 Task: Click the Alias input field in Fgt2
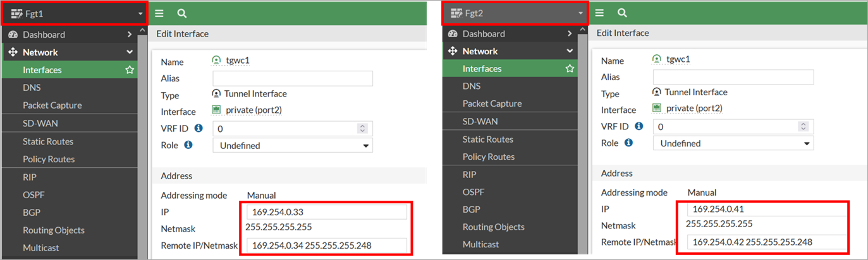pyautogui.click(x=733, y=77)
